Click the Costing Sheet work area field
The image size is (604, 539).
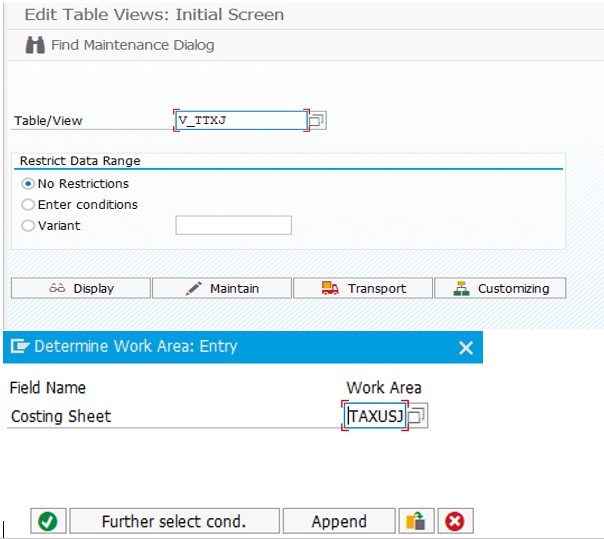[375, 416]
